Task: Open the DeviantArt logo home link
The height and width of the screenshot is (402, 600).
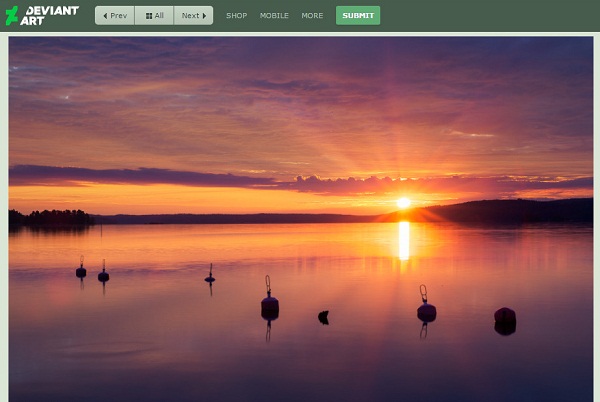Action: [x=42, y=16]
